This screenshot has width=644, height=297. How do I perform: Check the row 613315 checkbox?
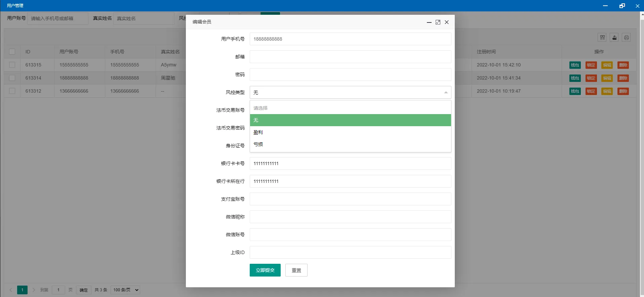pyautogui.click(x=12, y=65)
